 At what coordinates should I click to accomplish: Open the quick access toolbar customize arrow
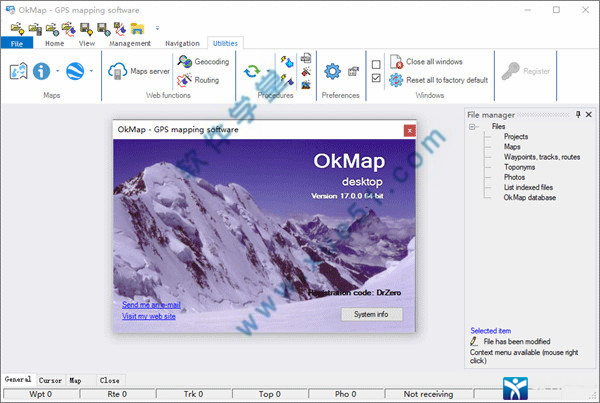point(157,28)
